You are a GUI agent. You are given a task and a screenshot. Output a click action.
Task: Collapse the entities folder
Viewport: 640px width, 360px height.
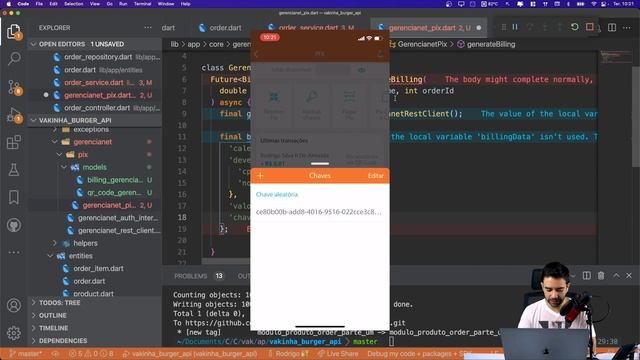[50, 256]
